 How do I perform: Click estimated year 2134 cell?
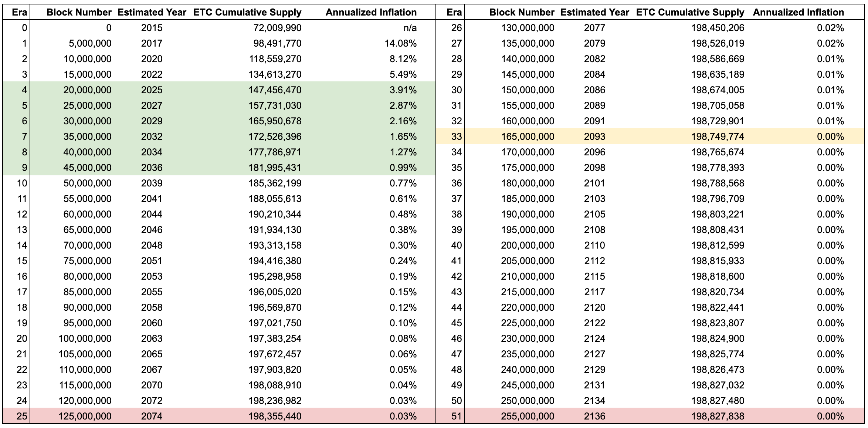pyautogui.click(x=595, y=401)
